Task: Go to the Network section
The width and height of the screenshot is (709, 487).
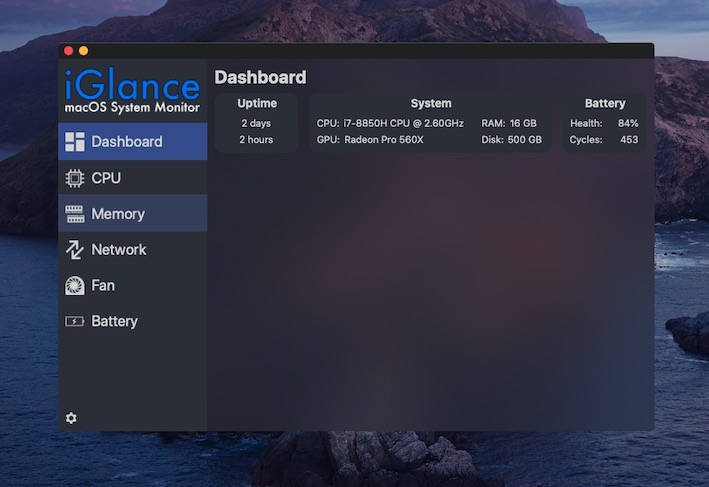Action: pos(132,250)
